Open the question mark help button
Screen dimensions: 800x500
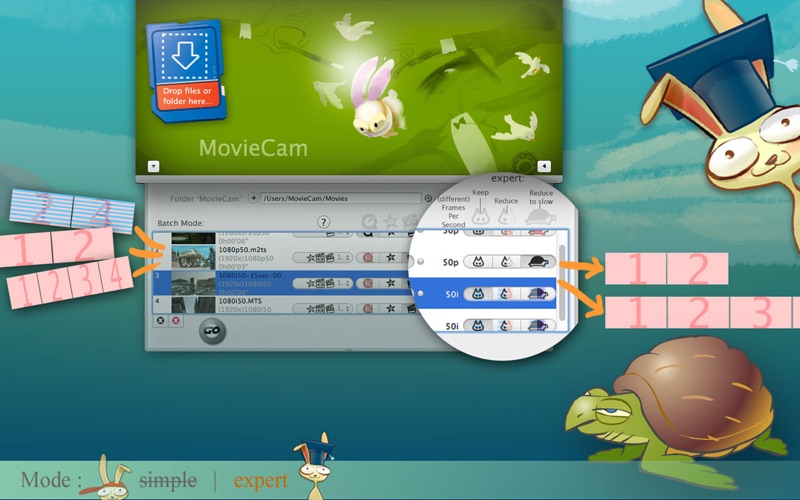pyautogui.click(x=323, y=222)
